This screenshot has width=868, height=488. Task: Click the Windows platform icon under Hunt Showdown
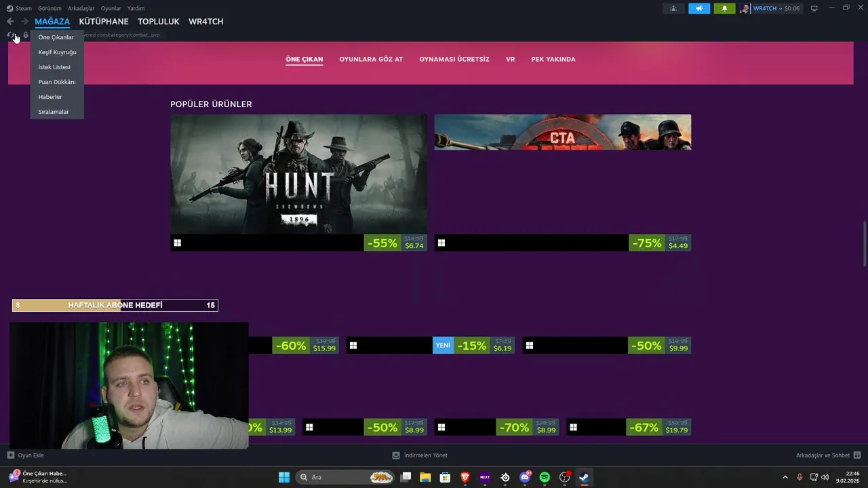coord(177,243)
